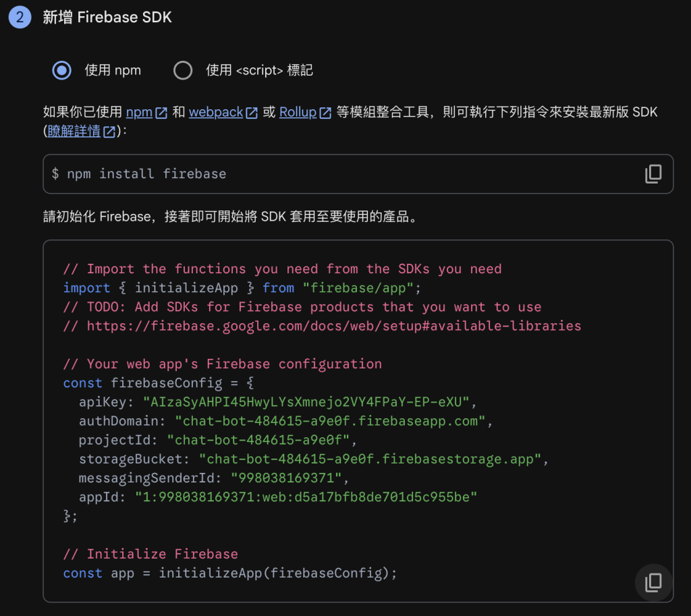Open the npm link
This screenshot has height=616, width=691.
pos(139,112)
